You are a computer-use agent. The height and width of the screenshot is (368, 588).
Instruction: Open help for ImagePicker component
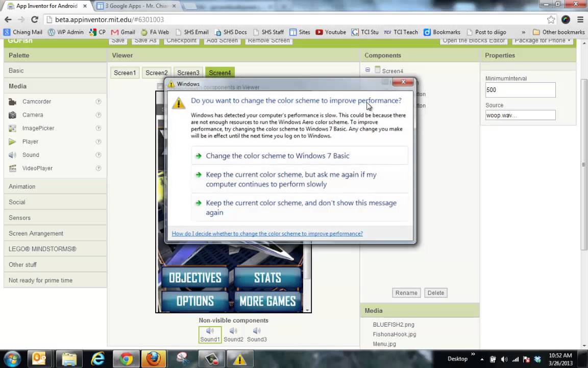98,128
